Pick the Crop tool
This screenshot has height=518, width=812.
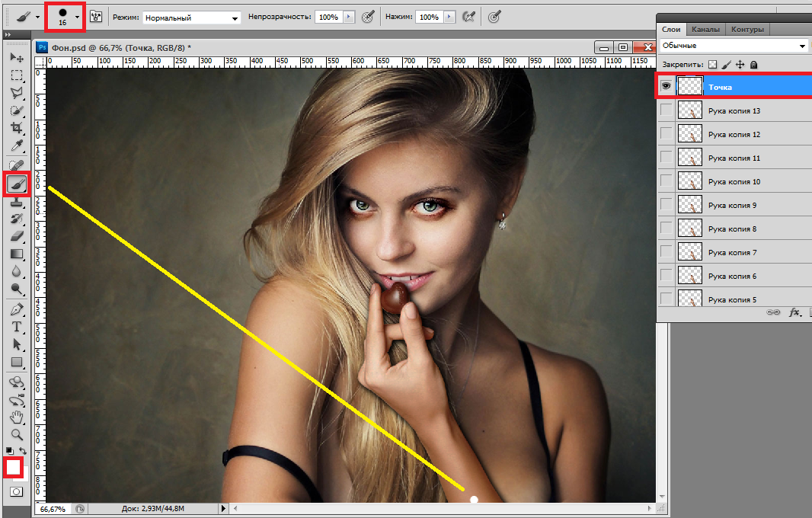click(x=16, y=128)
